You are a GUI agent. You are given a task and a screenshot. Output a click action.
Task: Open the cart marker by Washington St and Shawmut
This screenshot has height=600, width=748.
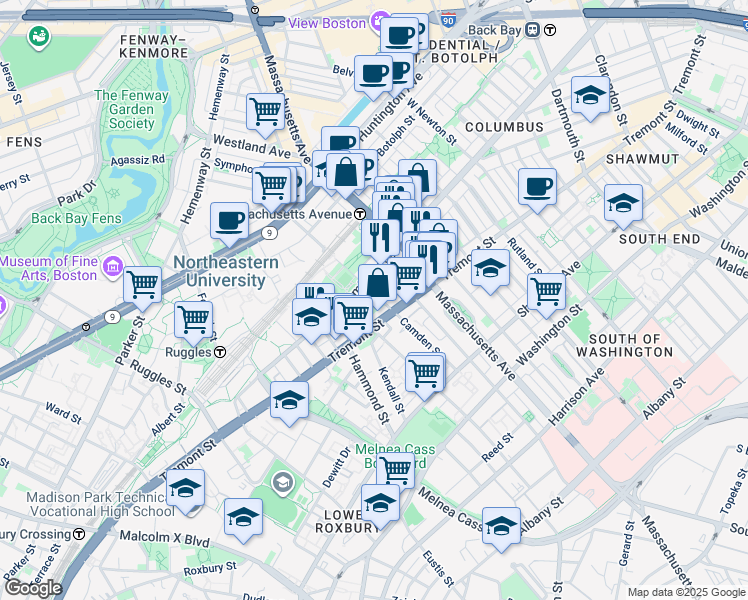pos(547,294)
